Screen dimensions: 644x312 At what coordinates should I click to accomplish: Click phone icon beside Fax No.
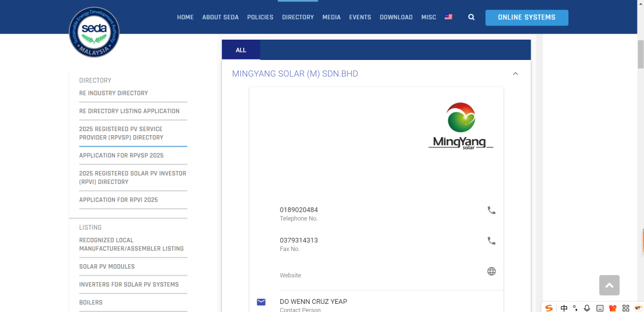click(491, 241)
